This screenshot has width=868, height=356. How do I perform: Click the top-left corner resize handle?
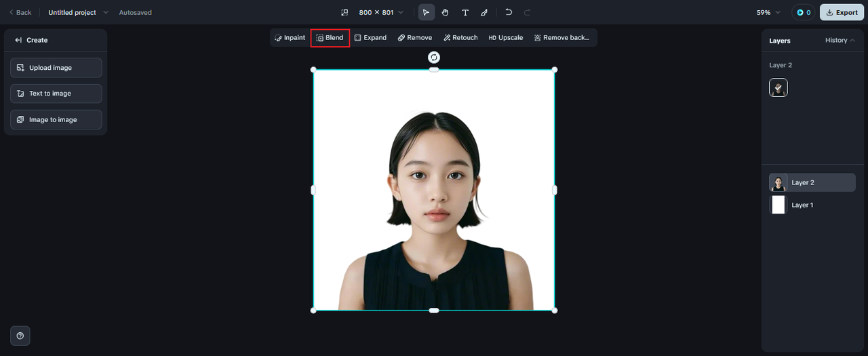pos(313,70)
